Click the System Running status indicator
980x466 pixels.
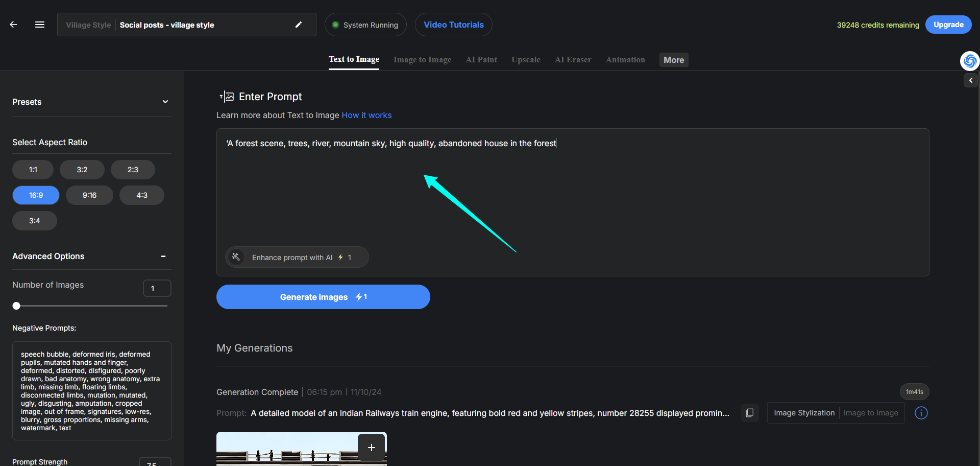click(x=365, y=25)
